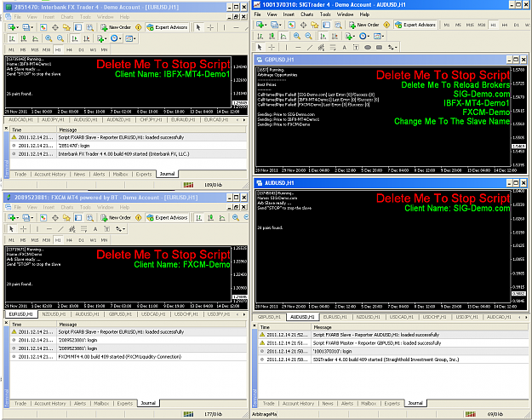Image resolution: width=532 pixels, height=420 pixels.
Task: Open Periods clock dropdown in SIGTrader toolbar
Action: (x=364, y=36)
